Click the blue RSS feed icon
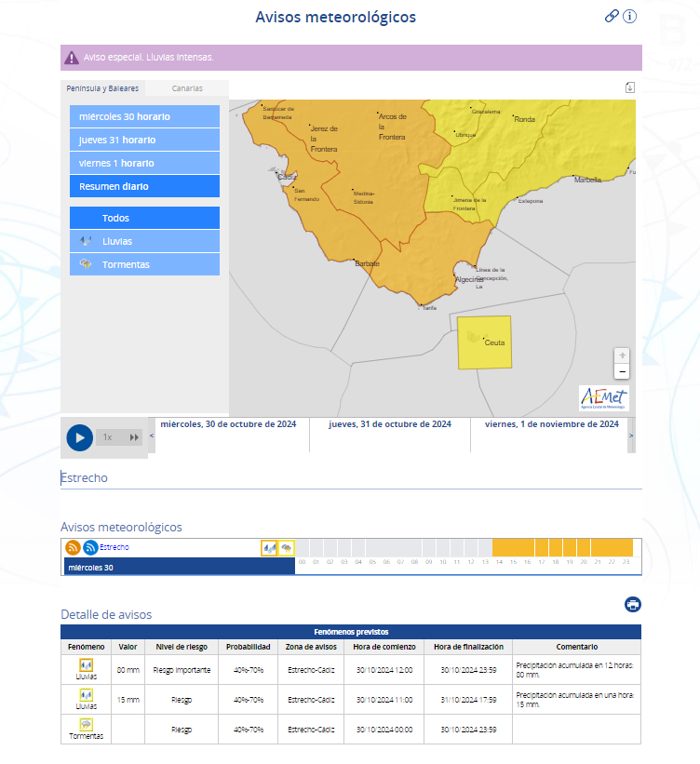This screenshot has width=700, height=764. (x=90, y=548)
